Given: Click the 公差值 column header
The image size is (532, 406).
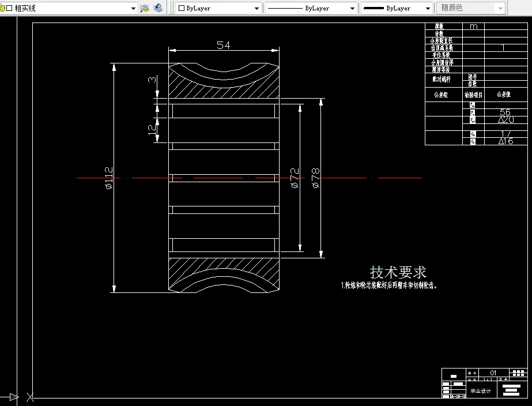Looking at the screenshot, I should 504,95.
